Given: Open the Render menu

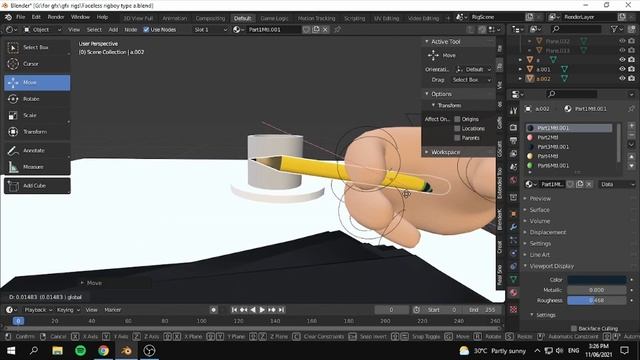Looking at the screenshot, I should [56, 17].
